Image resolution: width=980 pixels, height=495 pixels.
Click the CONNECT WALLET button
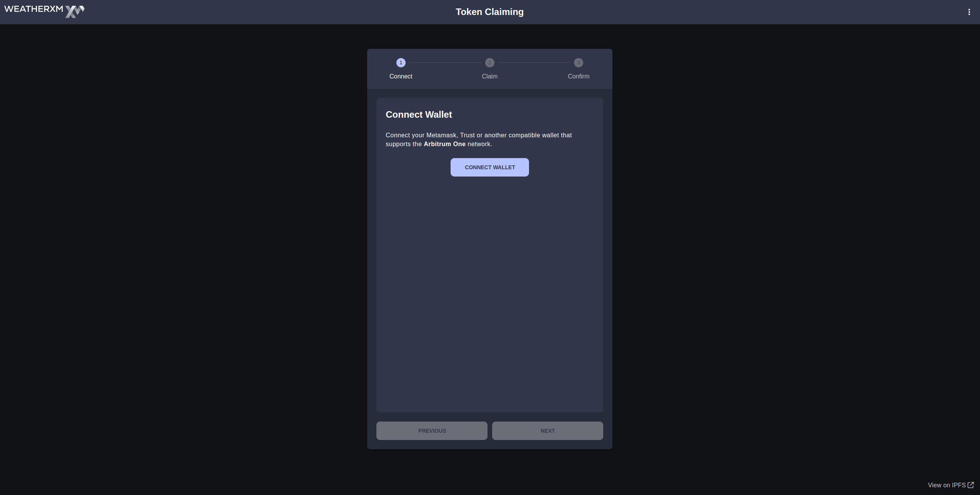tap(490, 167)
